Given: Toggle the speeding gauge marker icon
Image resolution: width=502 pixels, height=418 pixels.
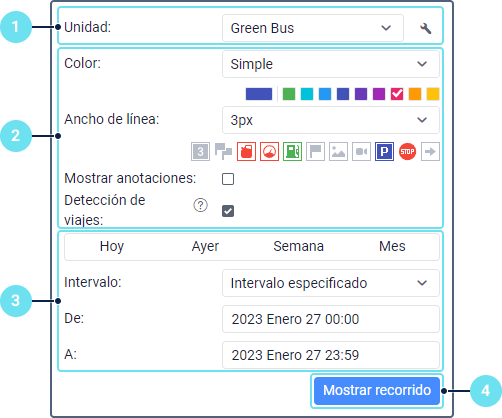Looking at the screenshot, I should tap(269, 152).
